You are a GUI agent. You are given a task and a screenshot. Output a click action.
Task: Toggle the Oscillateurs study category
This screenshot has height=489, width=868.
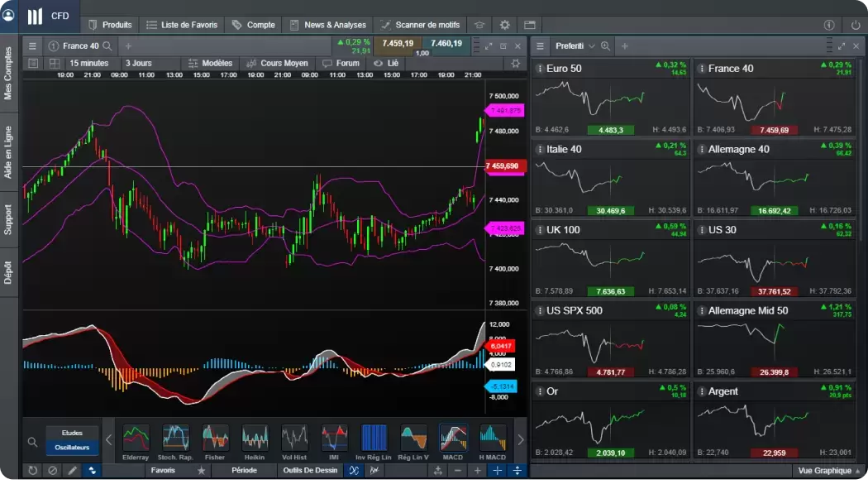(x=73, y=448)
